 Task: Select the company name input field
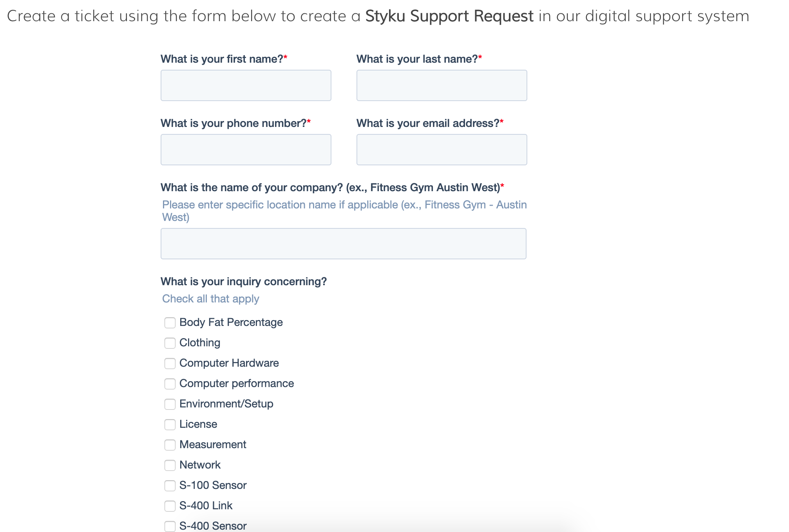[x=343, y=244]
